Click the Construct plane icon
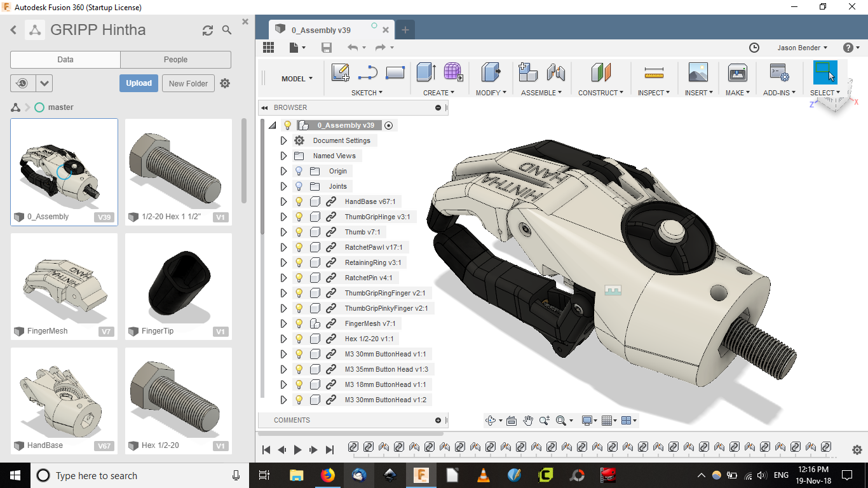868x488 pixels. tap(600, 72)
